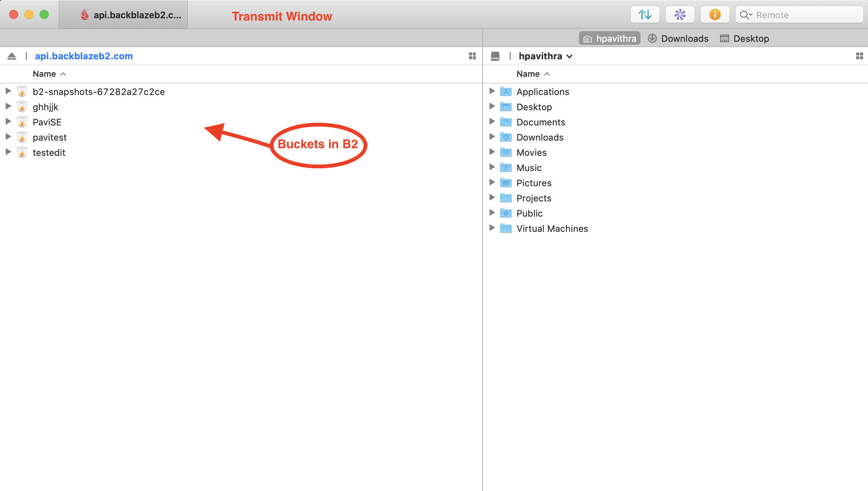868x491 pixels.
Task: Click the orange Get Info icon
Action: [715, 15]
